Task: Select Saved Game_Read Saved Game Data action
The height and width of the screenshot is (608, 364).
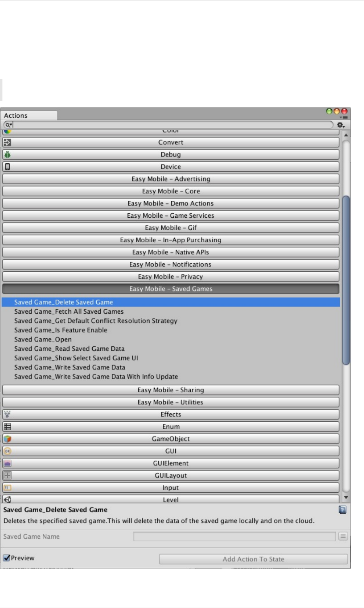Action: pyautogui.click(x=171, y=349)
